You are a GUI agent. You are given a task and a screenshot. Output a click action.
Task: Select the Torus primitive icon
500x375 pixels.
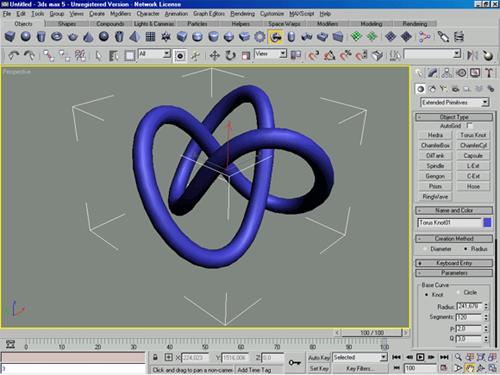point(57,36)
